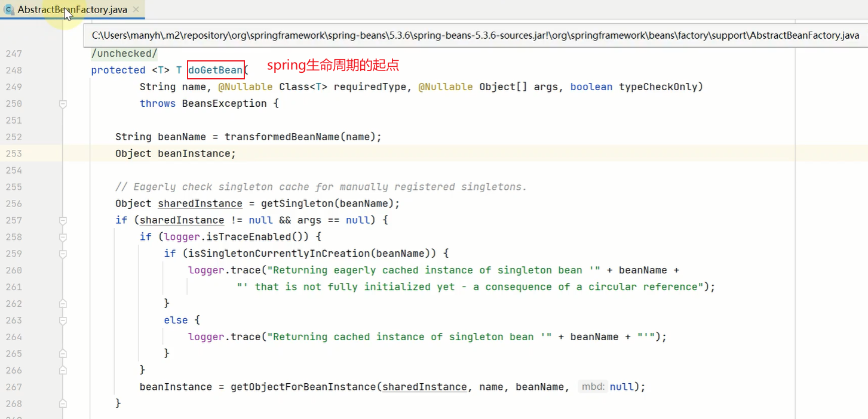Fold the isSingletonCurrentlyInCreation block at line 259

coord(63,254)
